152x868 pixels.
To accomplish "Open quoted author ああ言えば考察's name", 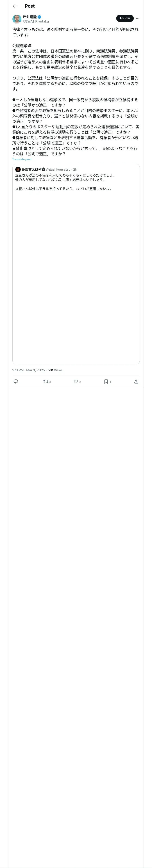I will click(x=33, y=169).
